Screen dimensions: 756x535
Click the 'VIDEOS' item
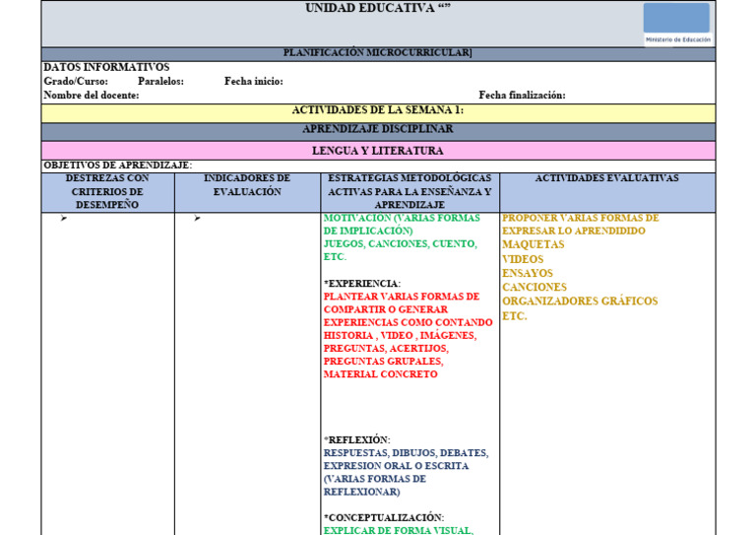tap(523, 259)
